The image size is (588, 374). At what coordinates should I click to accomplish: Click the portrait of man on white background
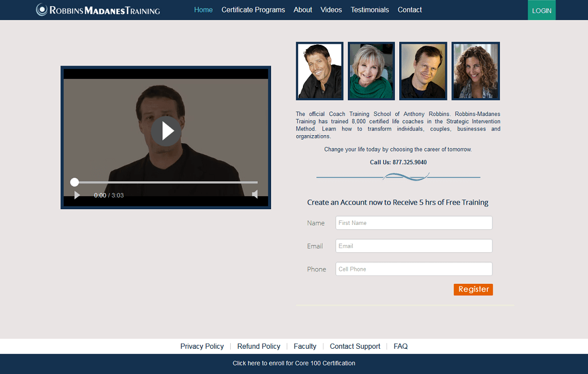coord(320,71)
